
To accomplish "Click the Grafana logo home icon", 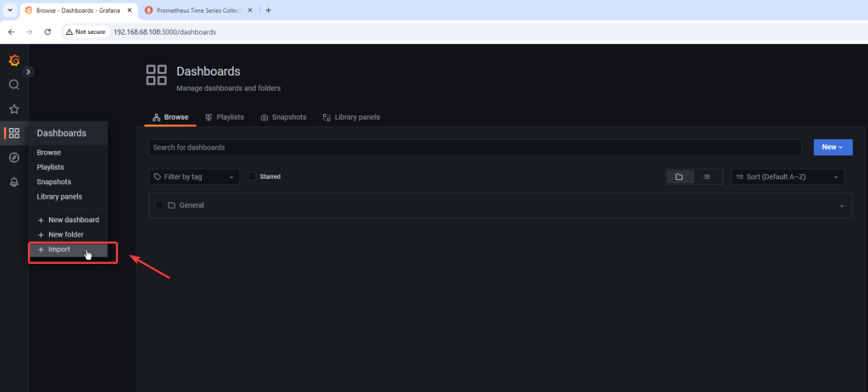I will tap(14, 61).
